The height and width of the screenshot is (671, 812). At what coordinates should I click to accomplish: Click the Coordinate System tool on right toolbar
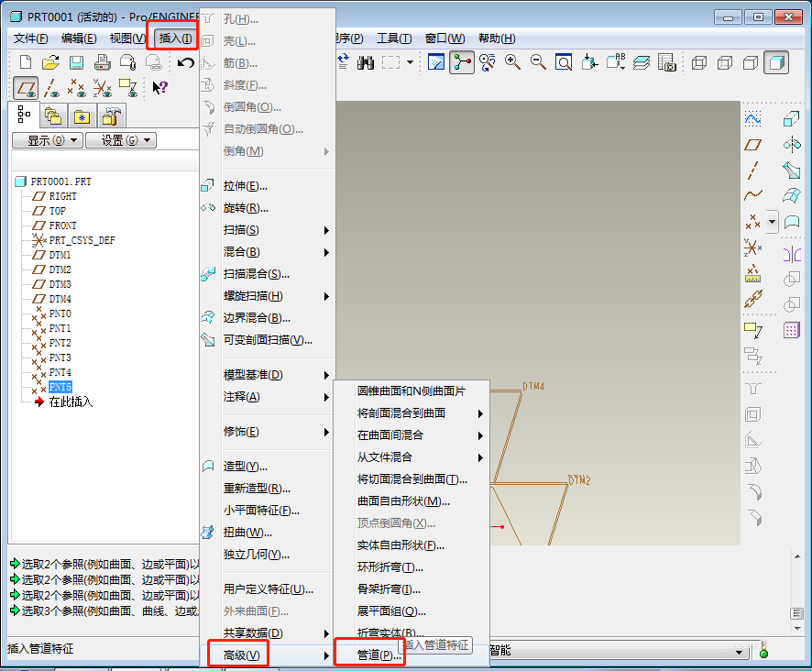[753, 247]
